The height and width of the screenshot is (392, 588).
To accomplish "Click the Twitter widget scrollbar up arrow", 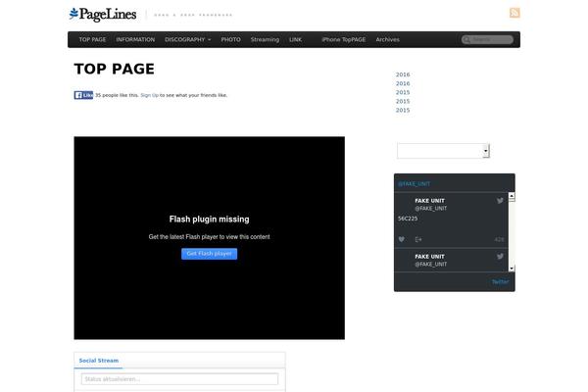I will (512, 196).
